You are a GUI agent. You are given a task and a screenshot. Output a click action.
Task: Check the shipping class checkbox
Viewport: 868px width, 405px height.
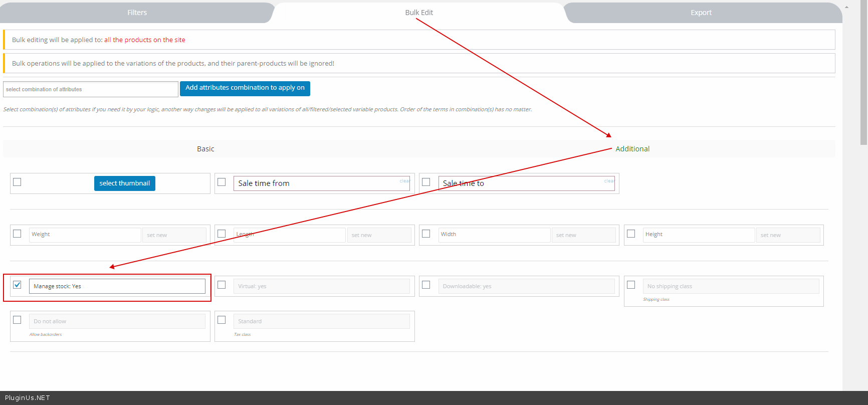tap(631, 285)
